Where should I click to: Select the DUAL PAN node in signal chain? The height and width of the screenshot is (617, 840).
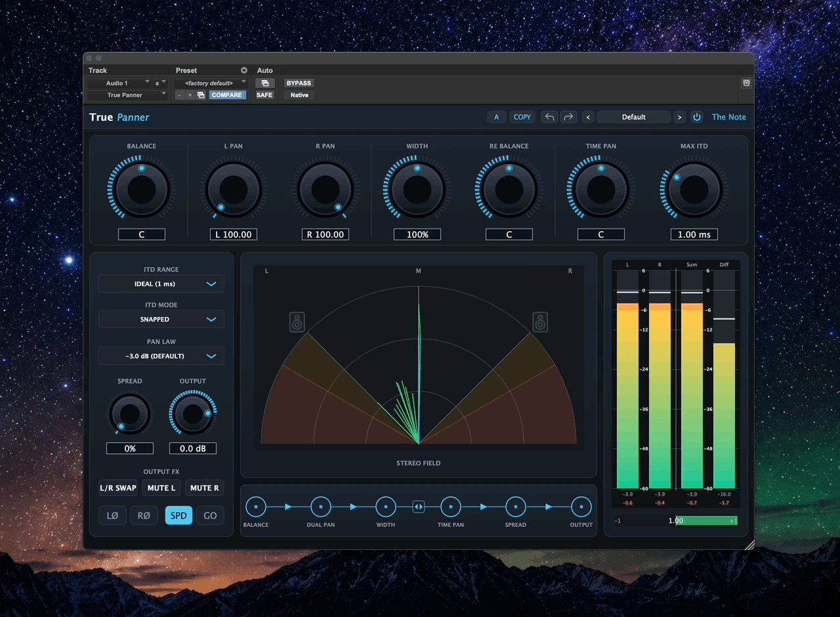(x=320, y=507)
